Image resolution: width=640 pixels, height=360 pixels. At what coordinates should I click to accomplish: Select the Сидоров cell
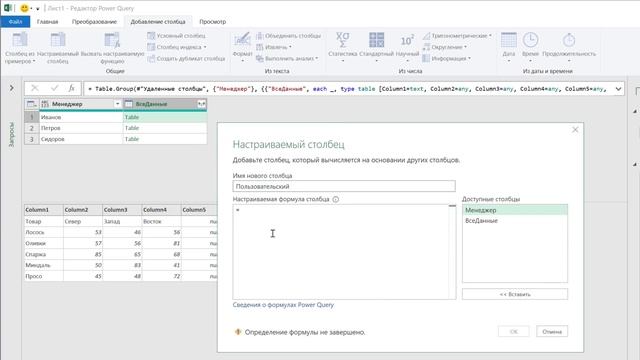point(80,139)
